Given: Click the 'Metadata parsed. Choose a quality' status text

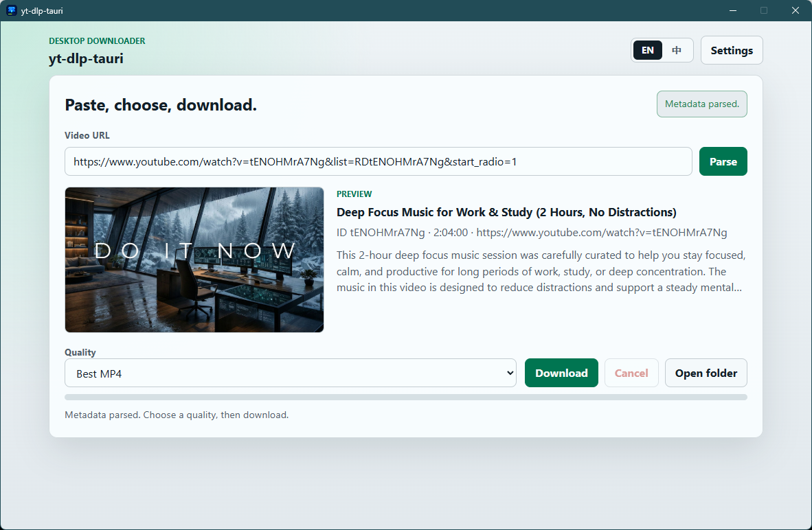Looking at the screenshot, I should (177, 415).
